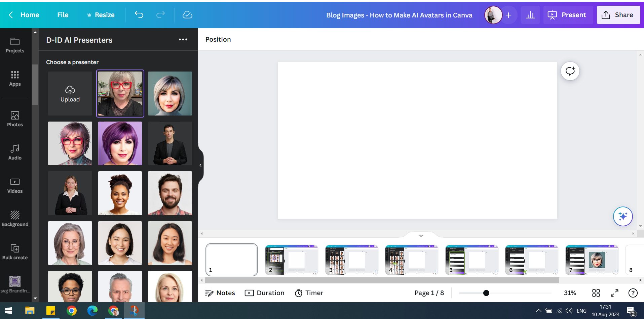Open more options for D-ID AI Presenters
The height and width of the screenshot is (319, 644).
(183, 39)
